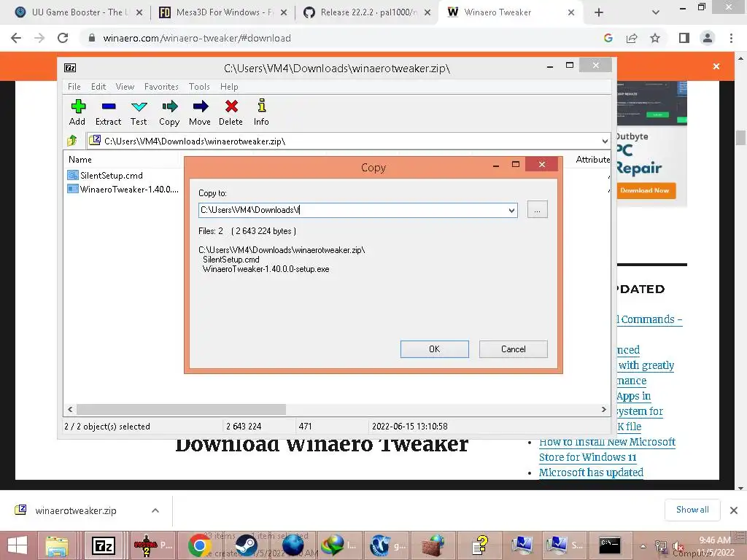This screenshot has height=560, width=747.
Task: Open the 7-Zip File menu
Action: click(x=74, y=87)
